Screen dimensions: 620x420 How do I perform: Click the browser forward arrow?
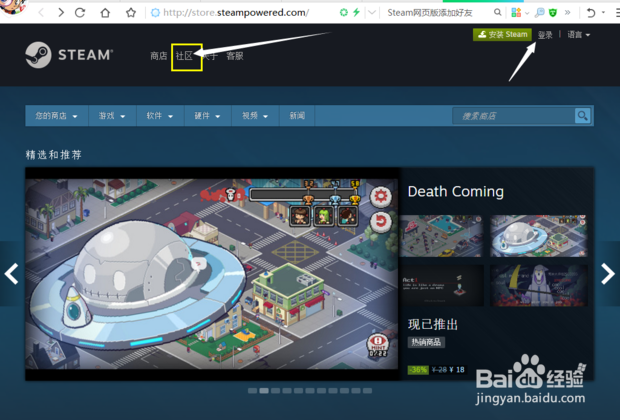[x=60, y=13]
